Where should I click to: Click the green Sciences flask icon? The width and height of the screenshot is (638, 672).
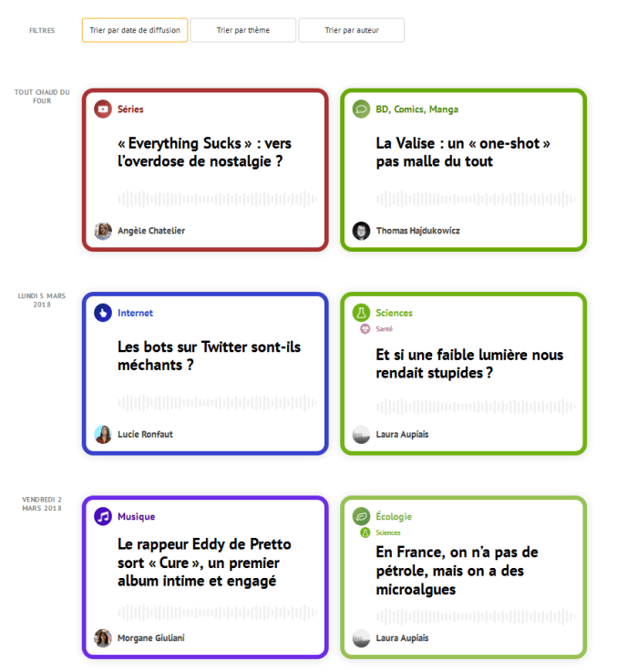(362, 313)
